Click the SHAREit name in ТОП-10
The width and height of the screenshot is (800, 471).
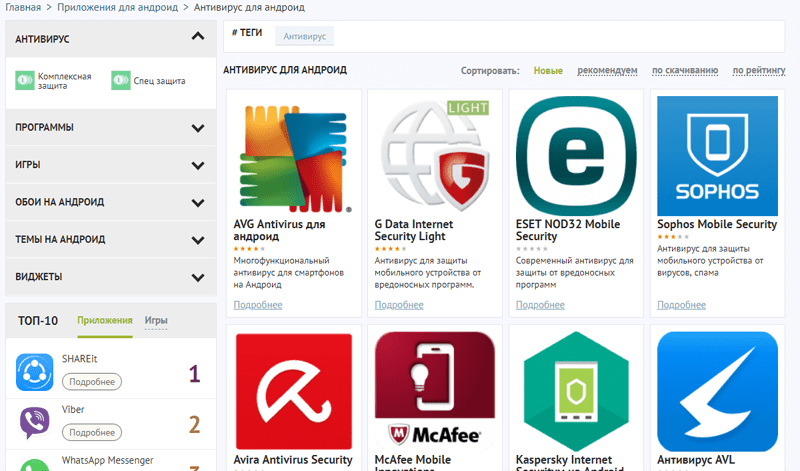tap(80, 359)
